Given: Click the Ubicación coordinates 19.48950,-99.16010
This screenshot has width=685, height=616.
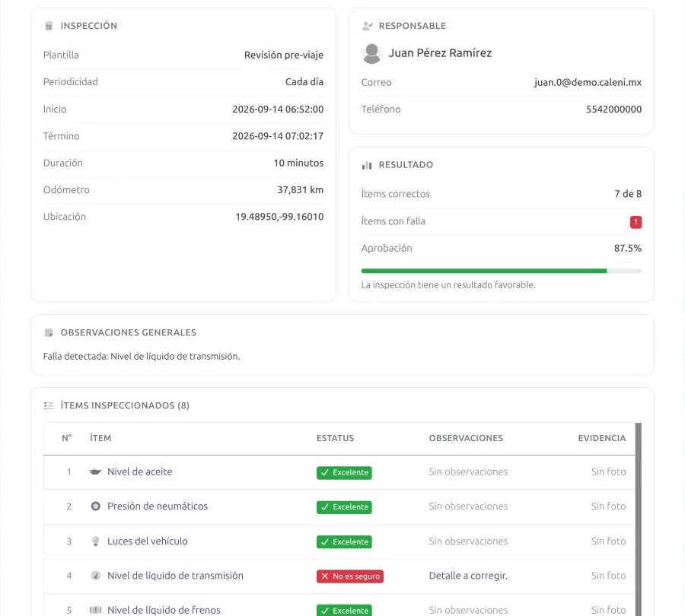Looking at the screenshot, I should click(x=279, y=217).
